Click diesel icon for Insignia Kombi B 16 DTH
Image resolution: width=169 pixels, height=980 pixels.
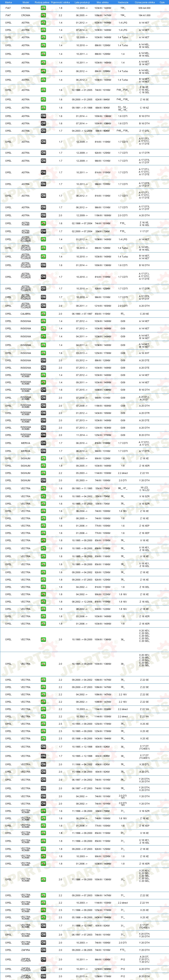tap(43, 390)
